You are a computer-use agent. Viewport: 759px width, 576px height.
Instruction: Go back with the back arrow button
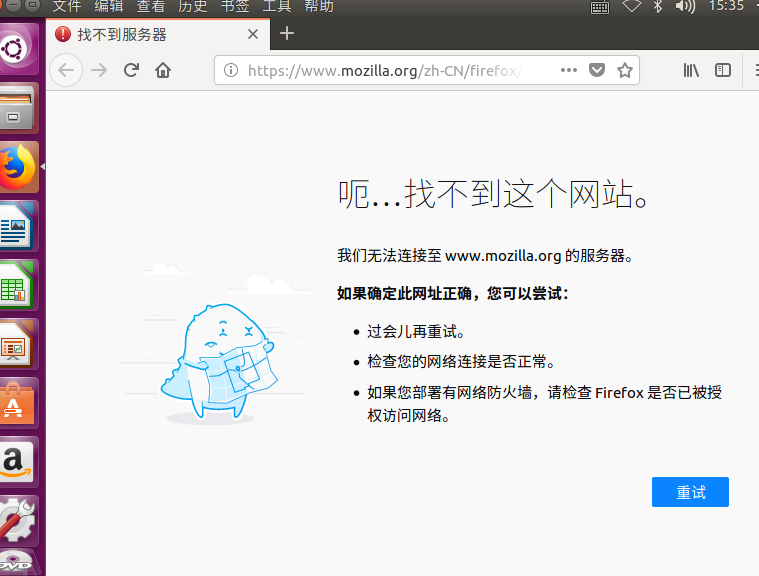click(x=66, y=71)
